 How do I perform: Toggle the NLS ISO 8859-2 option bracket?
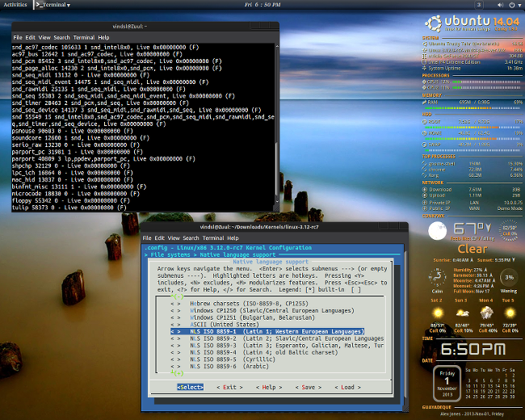pyautogui.click(x=175, y=338)
